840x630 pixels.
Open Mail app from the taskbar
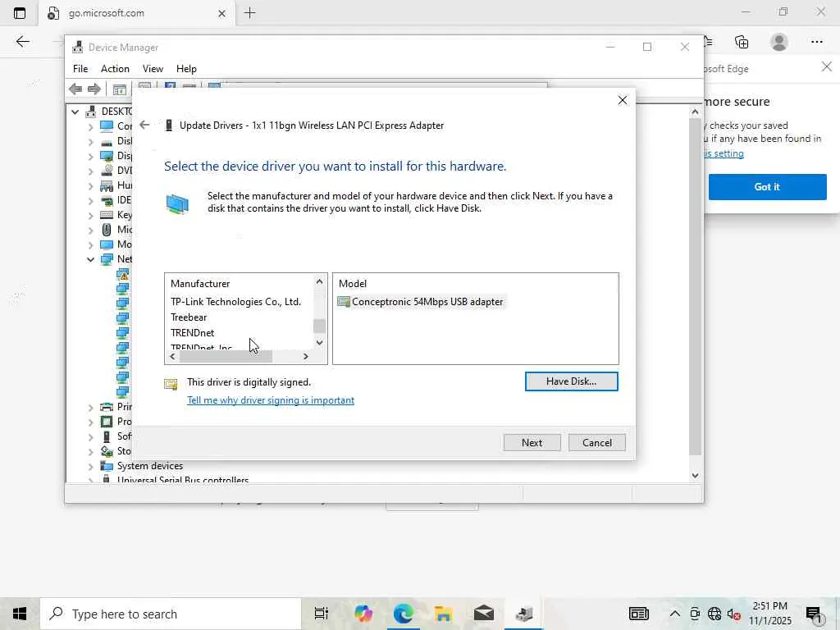(484, 614)
